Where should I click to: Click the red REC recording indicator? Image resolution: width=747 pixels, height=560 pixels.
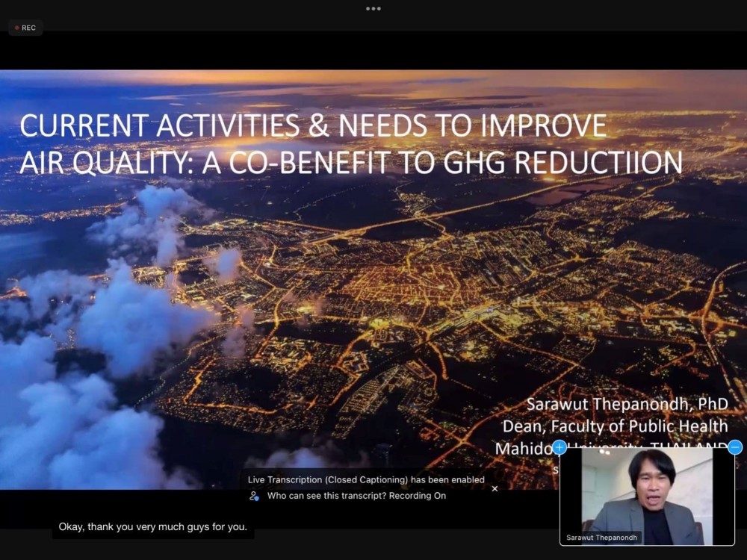coord(25,28)
